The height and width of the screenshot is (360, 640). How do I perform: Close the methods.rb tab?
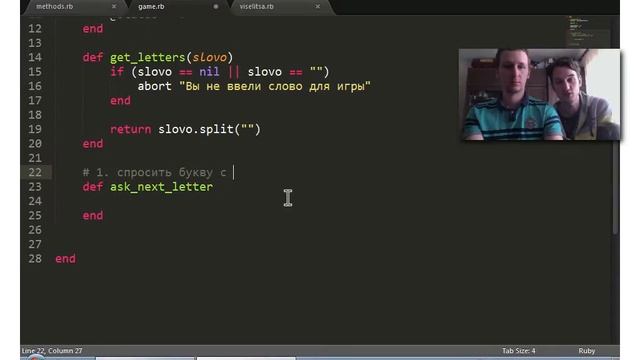pyautogui.click(x=114, y=7)
